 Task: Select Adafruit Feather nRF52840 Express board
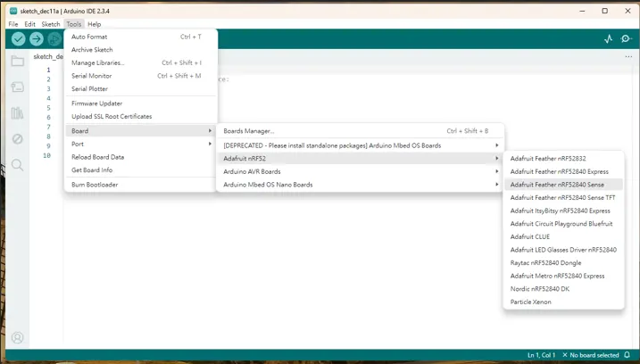(563, 172)
